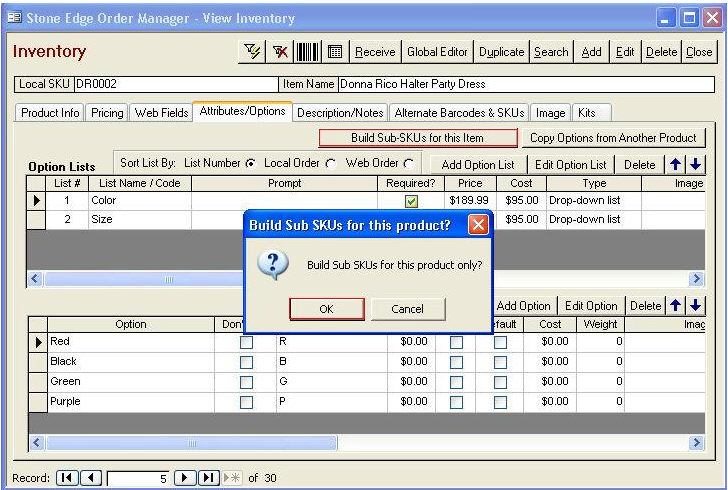
Task: Check the Don't column box for Purple
Action: 246,402
